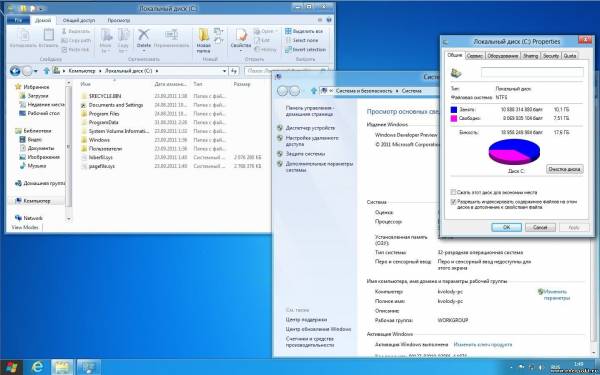The image size is (600, 375).
Task: Select the Program Files folder row
Action: [171, 114]
